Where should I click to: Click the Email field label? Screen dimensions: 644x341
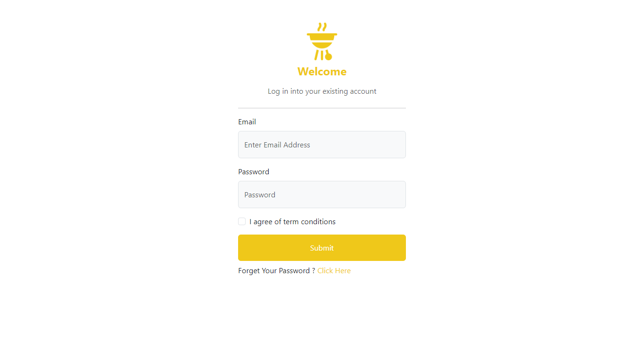click(247, 122)
